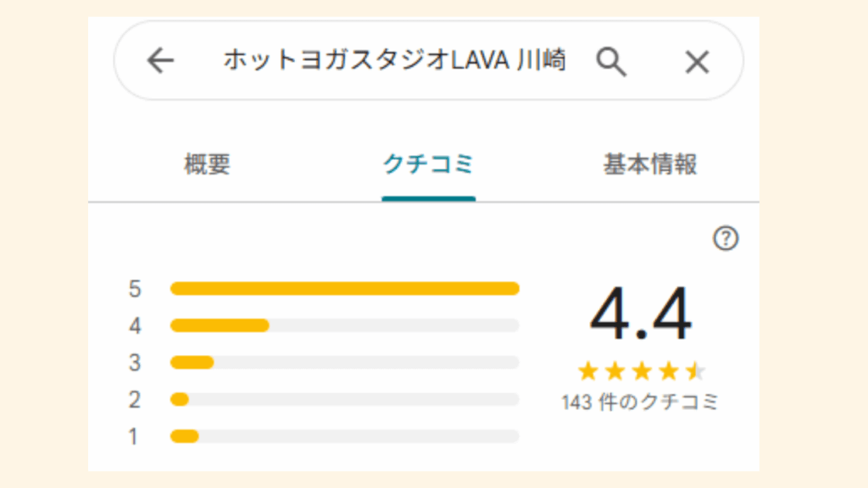Show reviews from the 1-star bar

(344, 436)
